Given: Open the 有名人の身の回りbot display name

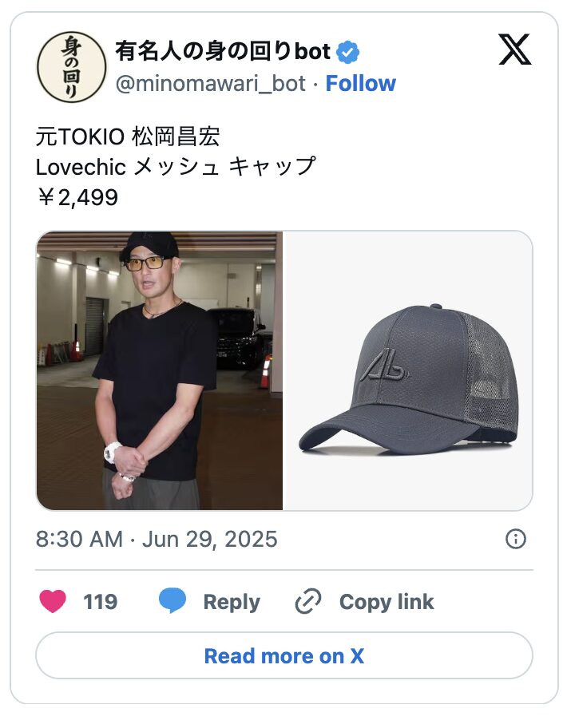Looking at the screenshot, I should (x=223, y=53).
